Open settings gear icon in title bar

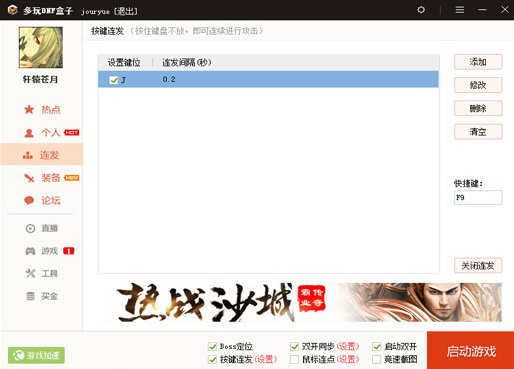click(x=421, y=10)
